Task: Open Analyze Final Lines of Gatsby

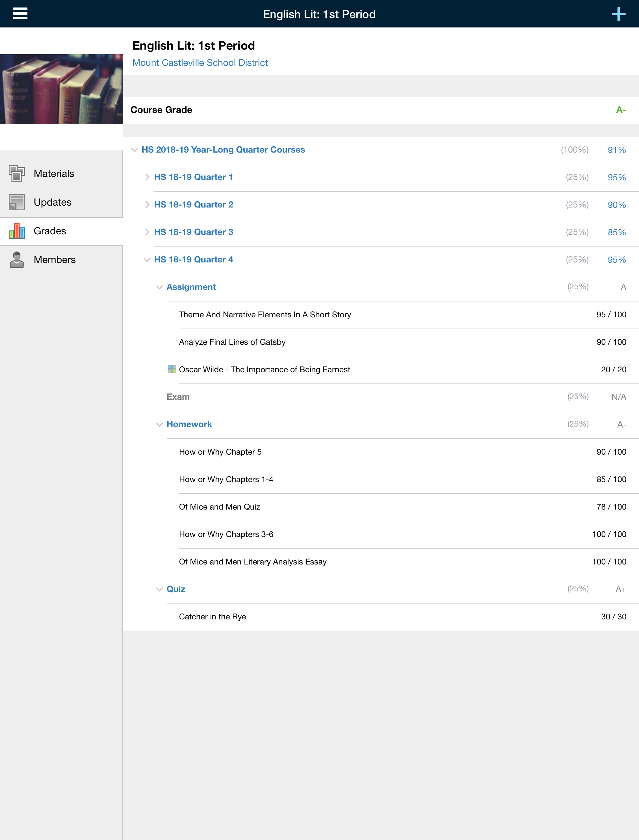Action: 232,342
